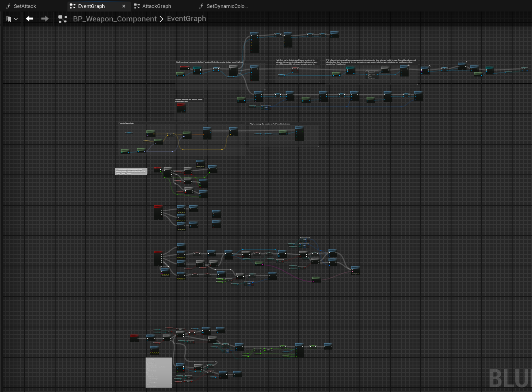Open the AttackGraph tab
Screen dimensions: 532x392
pyautogui.click(x=157, y=6)
